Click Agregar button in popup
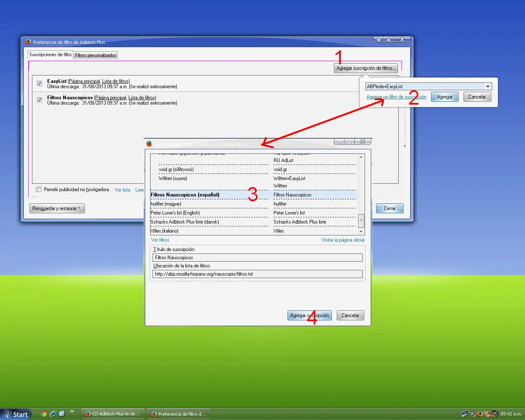This screenshot has height=420, width=525. point(445,97)
